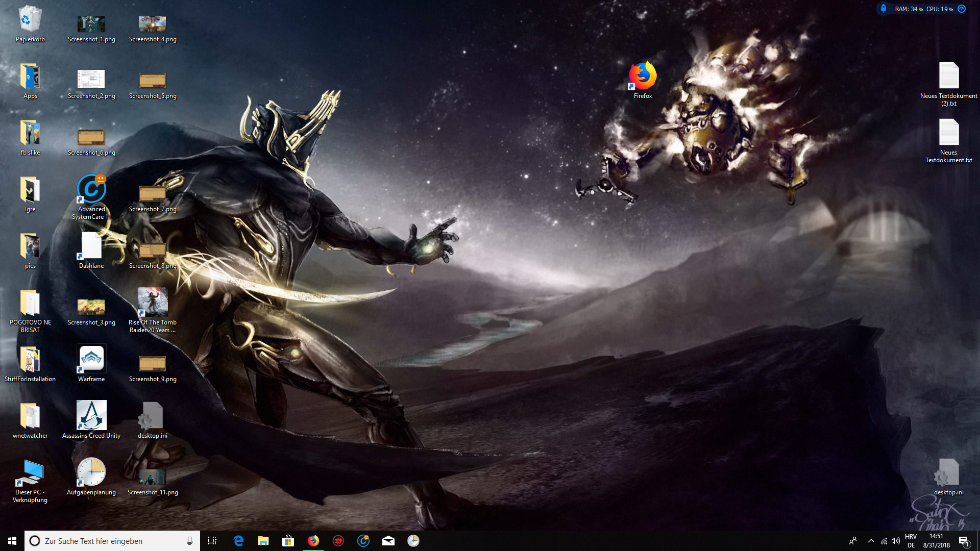This screenshot has height=551, width=980.
Task: Select Dieser PC shortcut icon
Action: pyautogui.click(x=30, y=481)
